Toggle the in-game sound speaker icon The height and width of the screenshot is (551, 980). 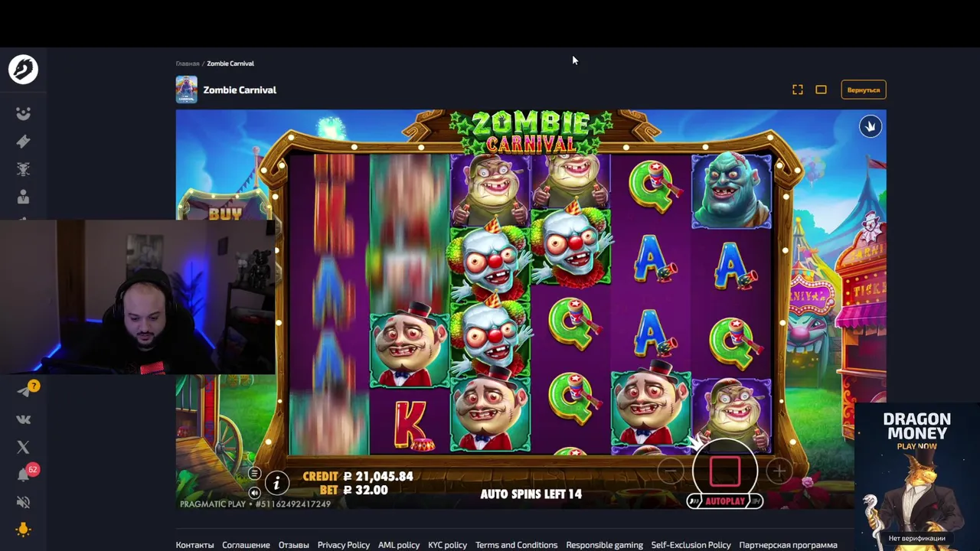[x=254, y=493]
